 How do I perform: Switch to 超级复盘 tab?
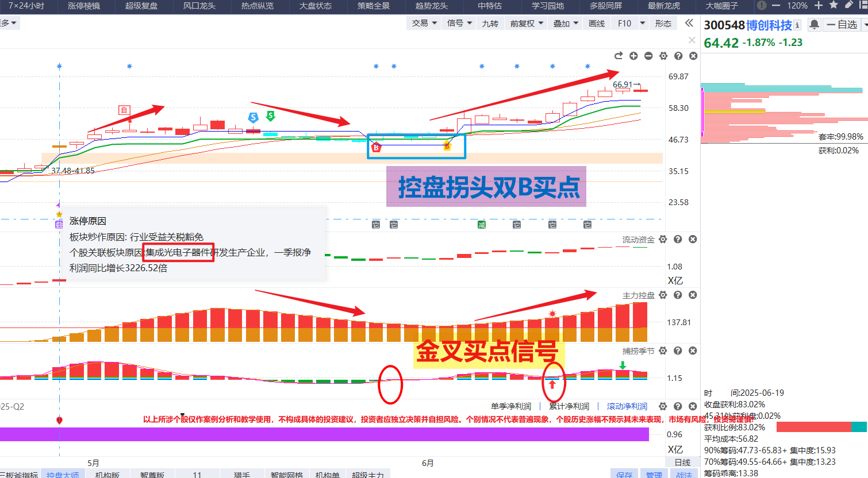pyautogui.click(x=141, y=6)
